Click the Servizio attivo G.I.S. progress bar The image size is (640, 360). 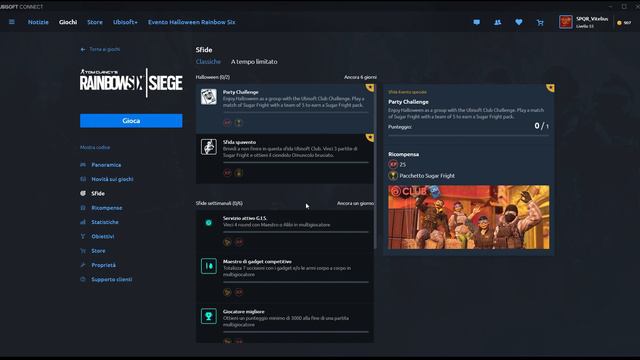tap(296, 232)
